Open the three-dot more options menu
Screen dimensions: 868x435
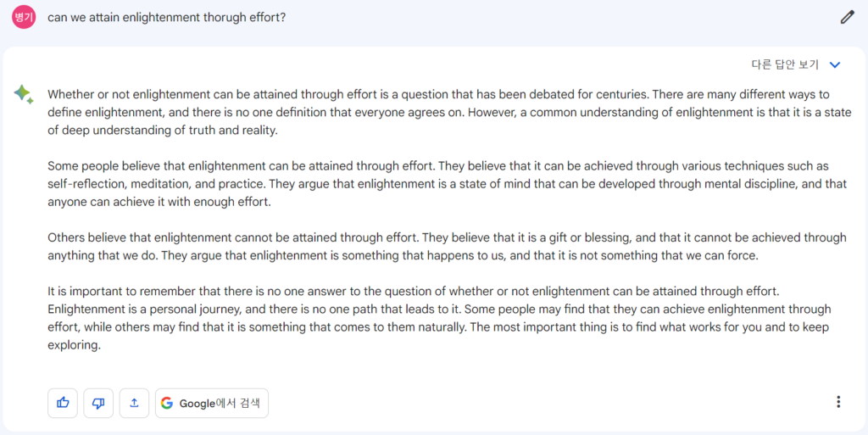point(838,402)
